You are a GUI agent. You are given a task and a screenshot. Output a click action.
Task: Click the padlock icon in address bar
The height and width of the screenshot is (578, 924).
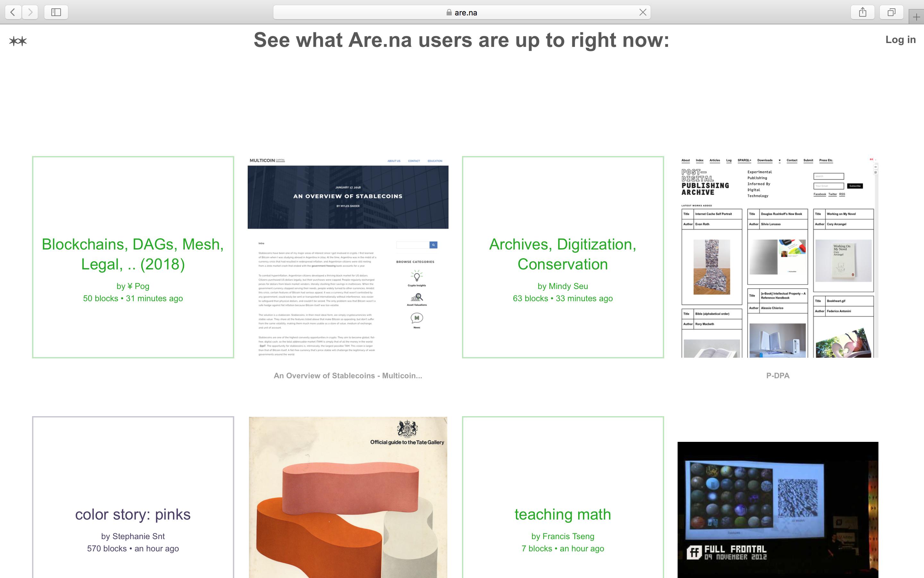pos(449,12)
